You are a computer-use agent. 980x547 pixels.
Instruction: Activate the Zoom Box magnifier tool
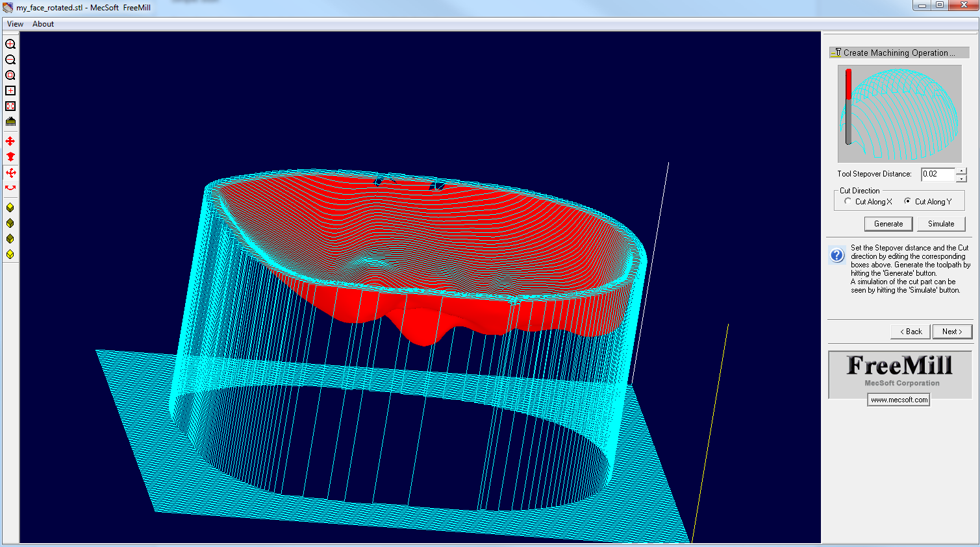coord(10,75)
